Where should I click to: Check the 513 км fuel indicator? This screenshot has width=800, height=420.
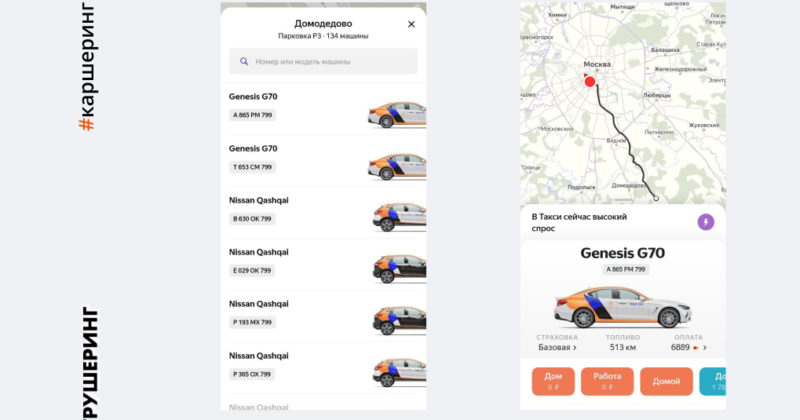tap(622, 347)
